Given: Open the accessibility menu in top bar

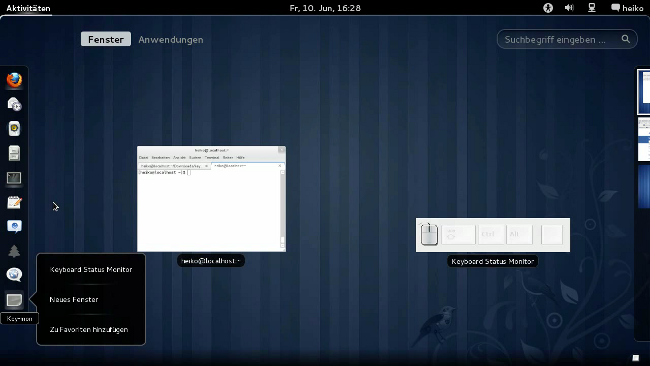Looking at the screenshot, I should tap(548, 8).
